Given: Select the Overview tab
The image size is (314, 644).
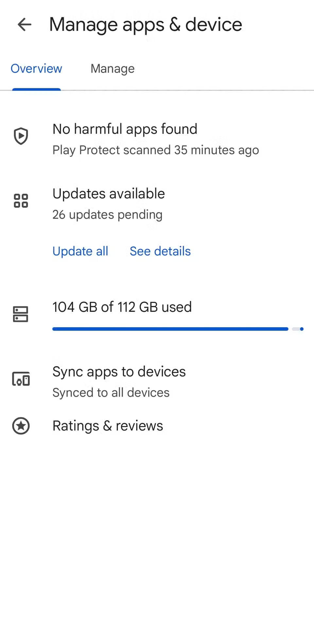Looking at the screenshot, I should coord(36,69).
